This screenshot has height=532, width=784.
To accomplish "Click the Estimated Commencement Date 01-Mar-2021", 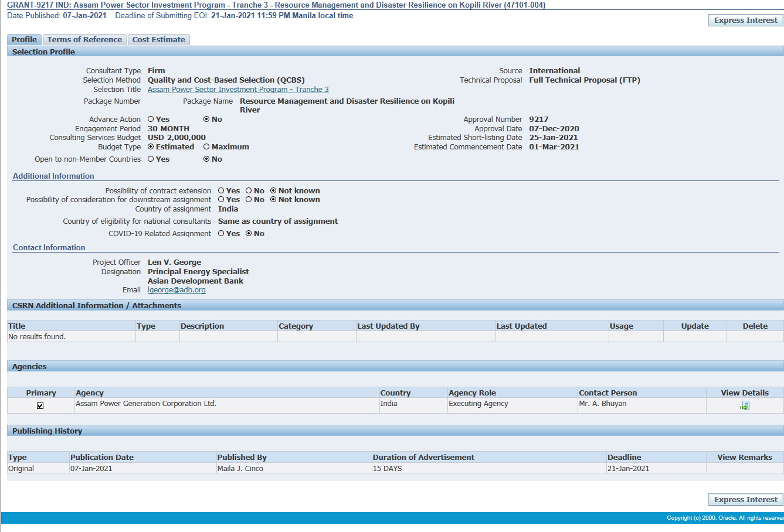I will coord(554,146).
